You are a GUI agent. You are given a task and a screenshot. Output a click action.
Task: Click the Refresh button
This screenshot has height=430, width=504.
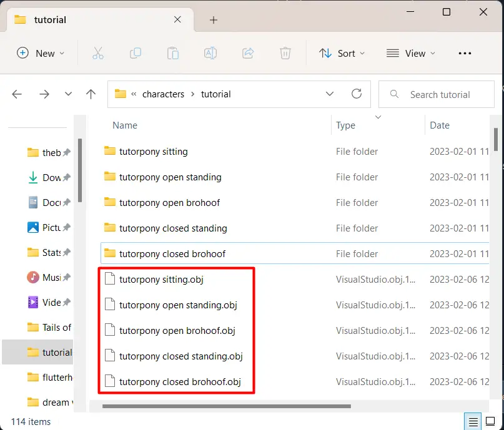point(357,94)
